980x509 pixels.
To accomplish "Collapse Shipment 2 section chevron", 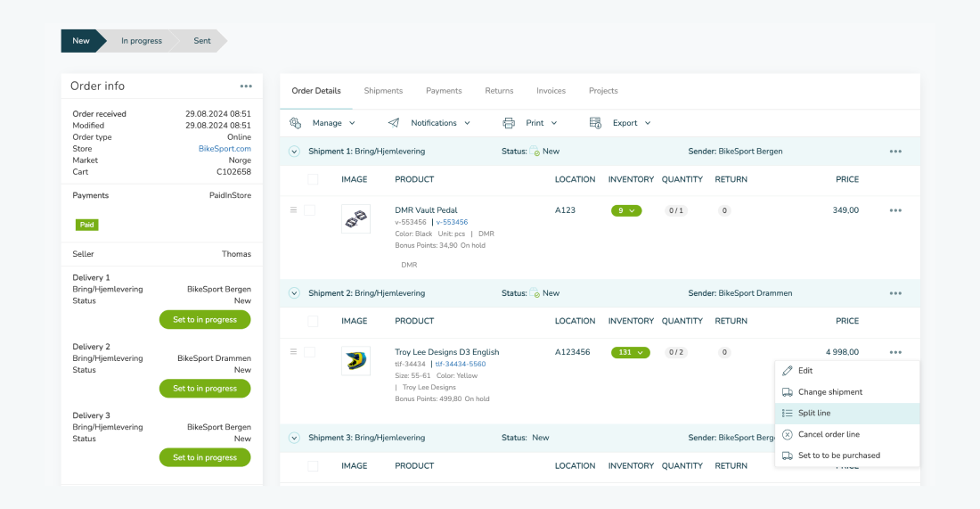I will (x=294, y=293).
